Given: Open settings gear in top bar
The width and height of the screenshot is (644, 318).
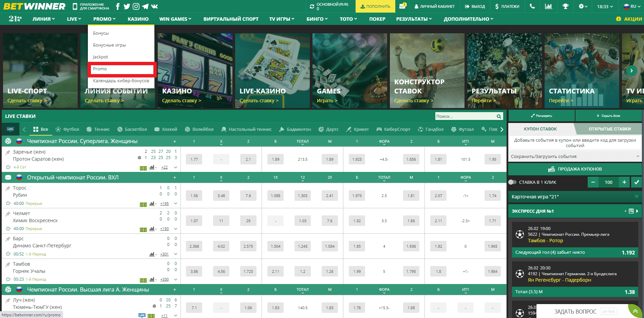Looking at the screenshot, I should 582,6.
